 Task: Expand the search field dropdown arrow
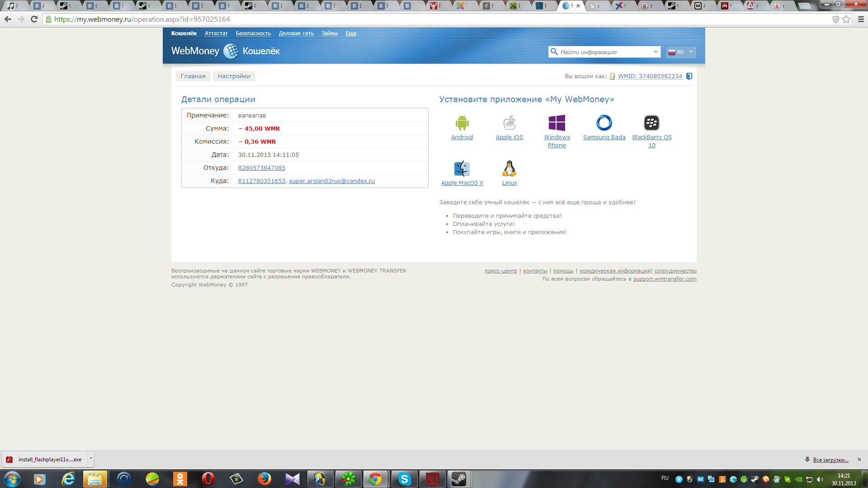656,52
